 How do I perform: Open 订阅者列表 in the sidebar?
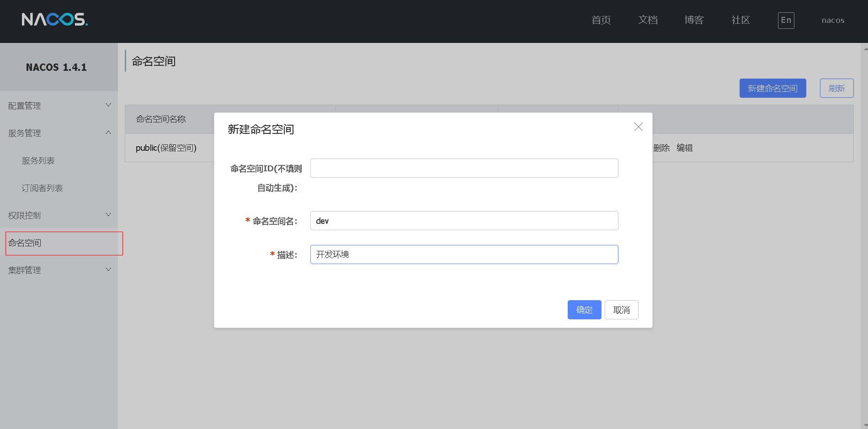tap(43, 188)
